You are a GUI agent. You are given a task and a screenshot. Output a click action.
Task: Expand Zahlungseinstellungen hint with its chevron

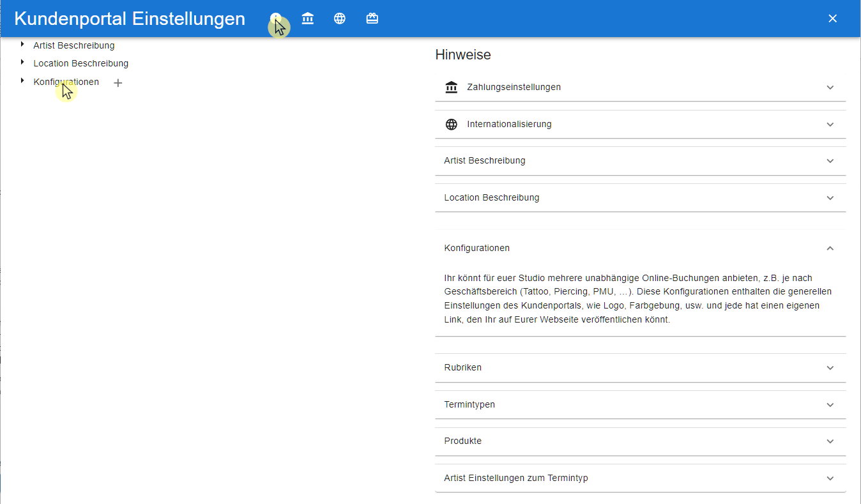tap(830, 87)
